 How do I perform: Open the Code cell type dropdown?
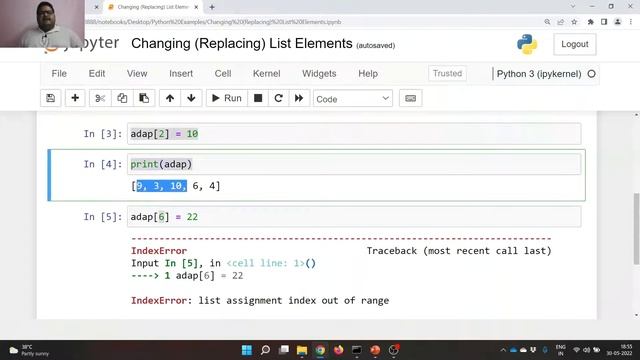353,99
